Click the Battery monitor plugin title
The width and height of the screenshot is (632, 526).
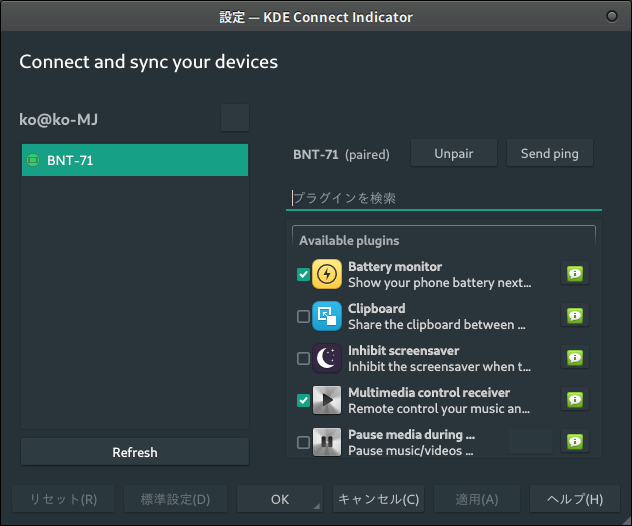395,266
